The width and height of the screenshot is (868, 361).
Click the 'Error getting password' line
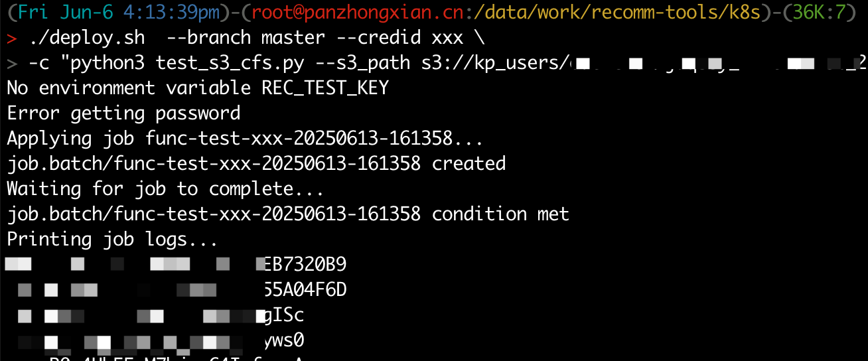point(124,113)
